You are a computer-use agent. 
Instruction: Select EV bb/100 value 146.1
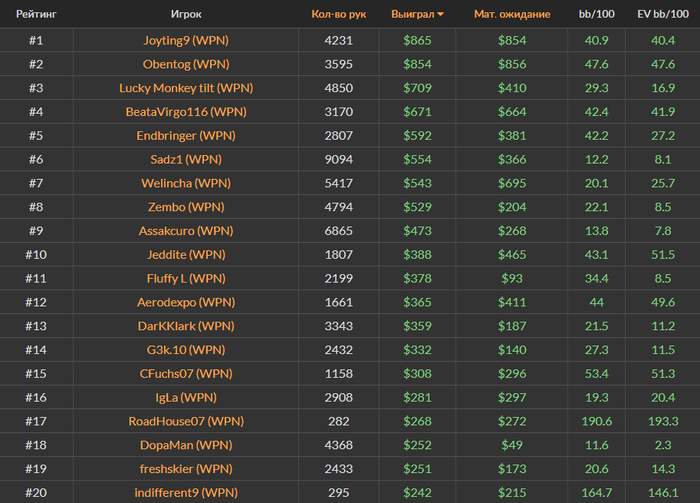pos(663,493)
